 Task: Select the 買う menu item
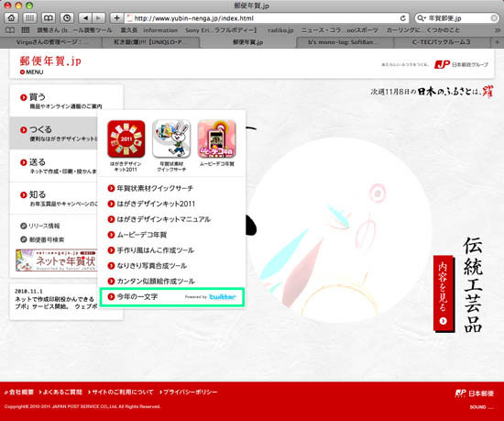(x=66, y=101)
